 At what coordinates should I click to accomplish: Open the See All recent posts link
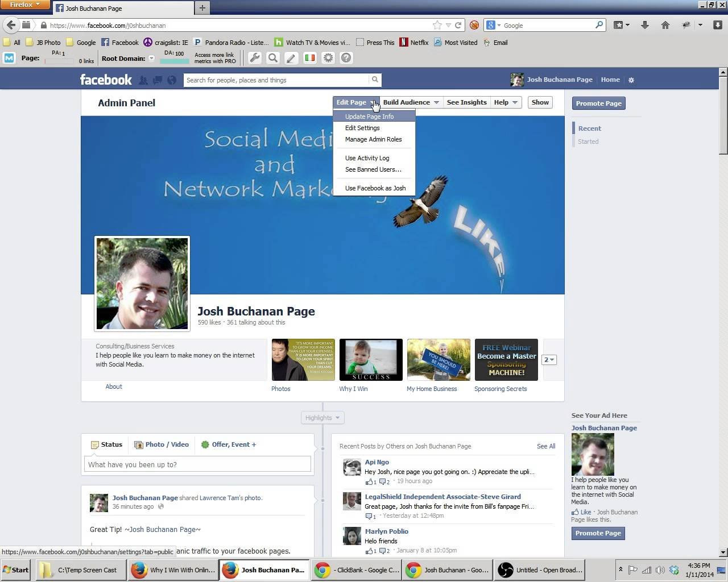tap(546, 446)
